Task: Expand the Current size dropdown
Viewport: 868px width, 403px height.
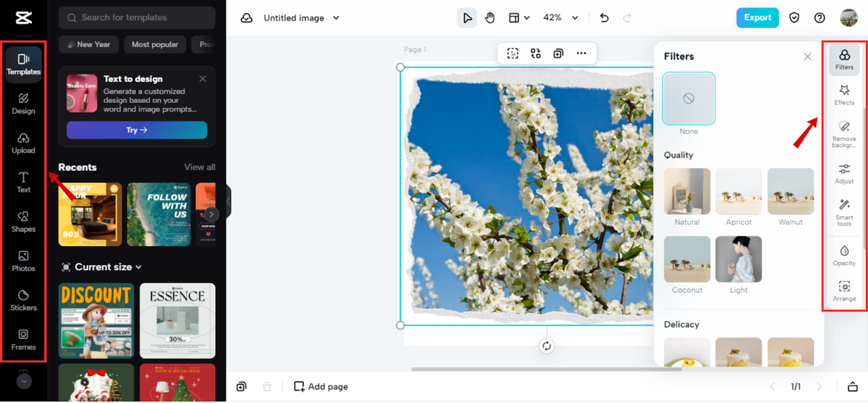Action: (x=102, y=267)
